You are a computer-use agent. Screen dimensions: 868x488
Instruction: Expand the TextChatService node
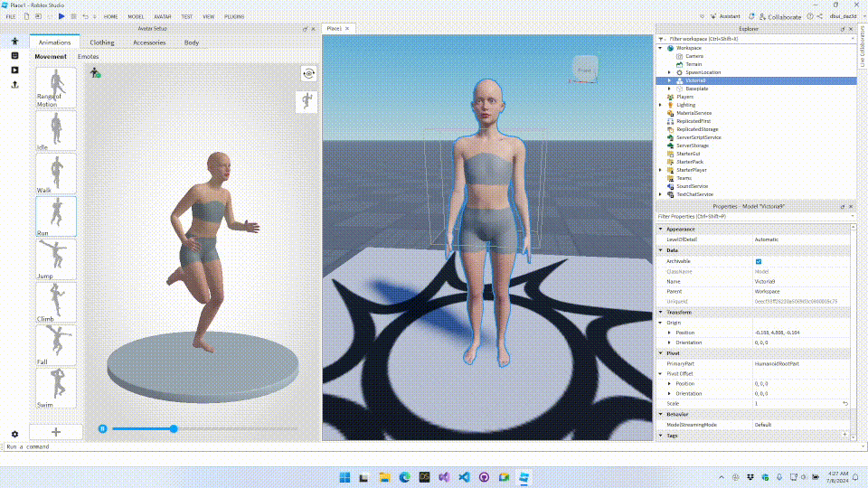(660, 195)
